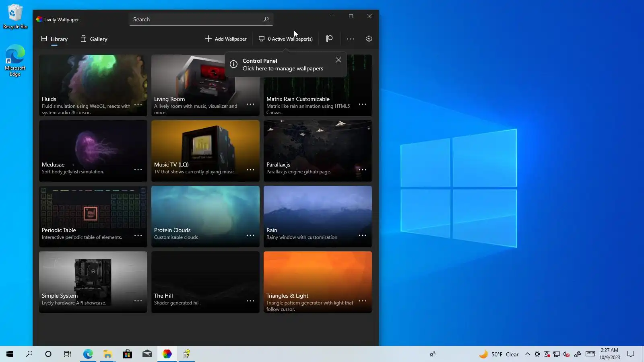Open the notification center
Screen dimensions: 644x362
click(631, 354)
